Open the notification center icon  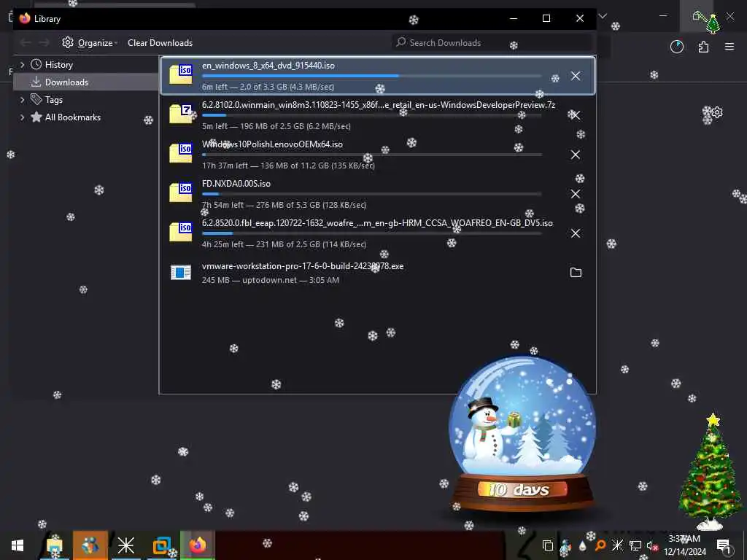point(724,545)
